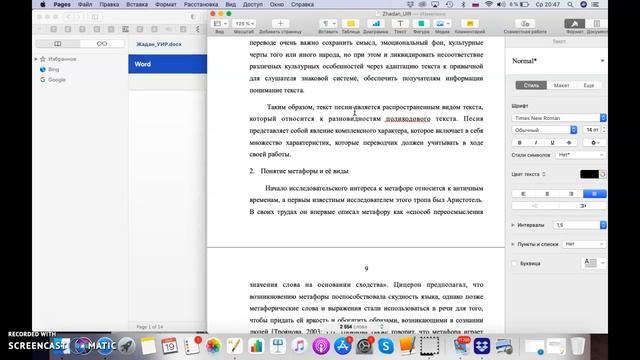Launch Music (iTunes) from the Dock
This screenshot has width=640, height=360.
pos(299,346)
